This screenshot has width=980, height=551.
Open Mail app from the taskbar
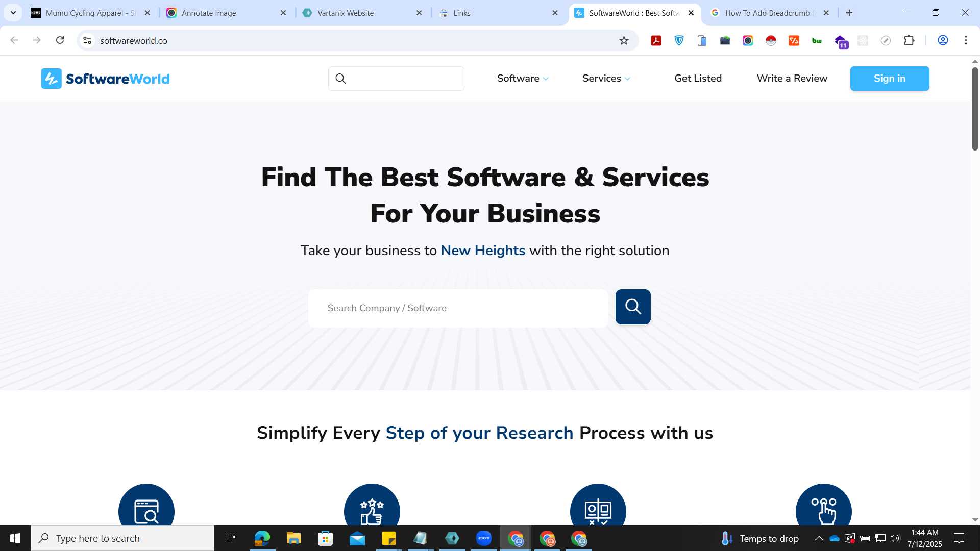pyautogui.click(x=357, y=538)
